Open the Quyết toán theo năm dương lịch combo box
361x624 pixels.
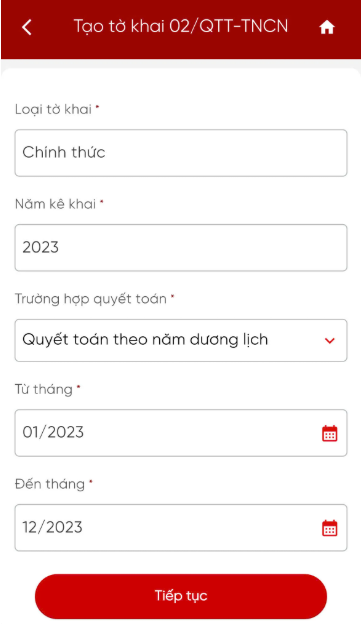(x=181, y=340)
